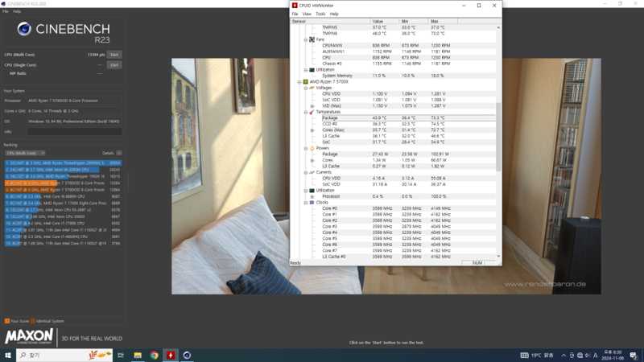Select ranking entry Intel Xeon W-3265M
Viewport: 644px width, 362px height.
tap(63, 170)
